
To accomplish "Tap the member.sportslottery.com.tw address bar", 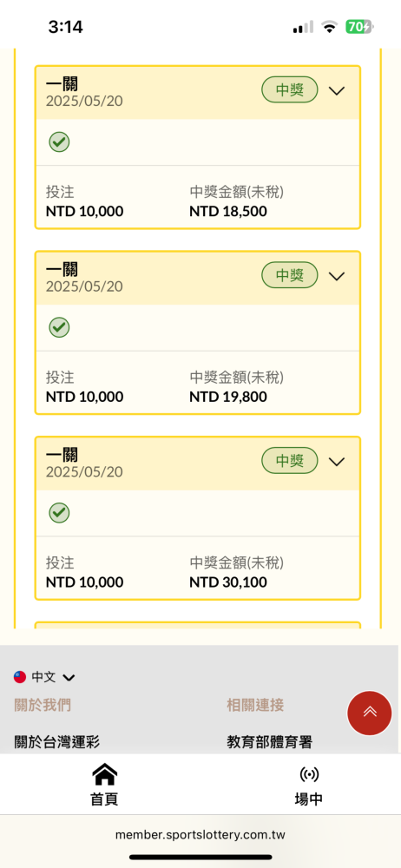I will click(x=200, y=835).
